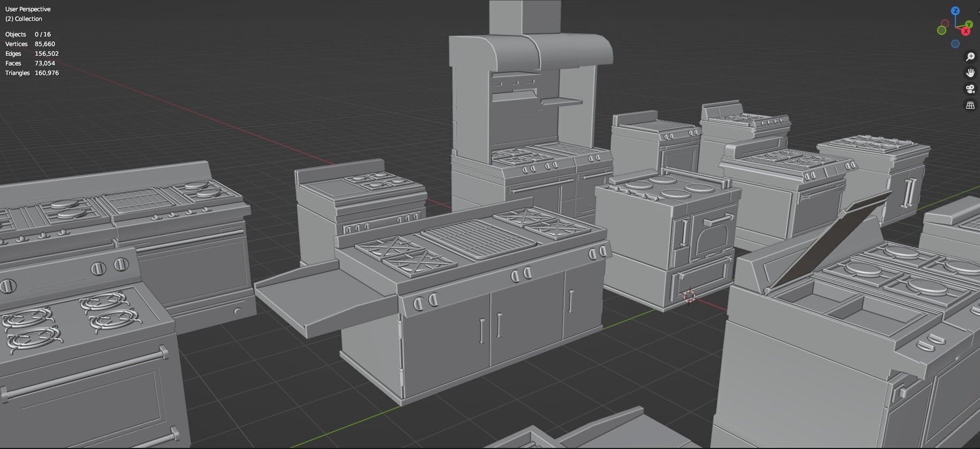Click the red X axis gizmo handle

click(966, 31)
